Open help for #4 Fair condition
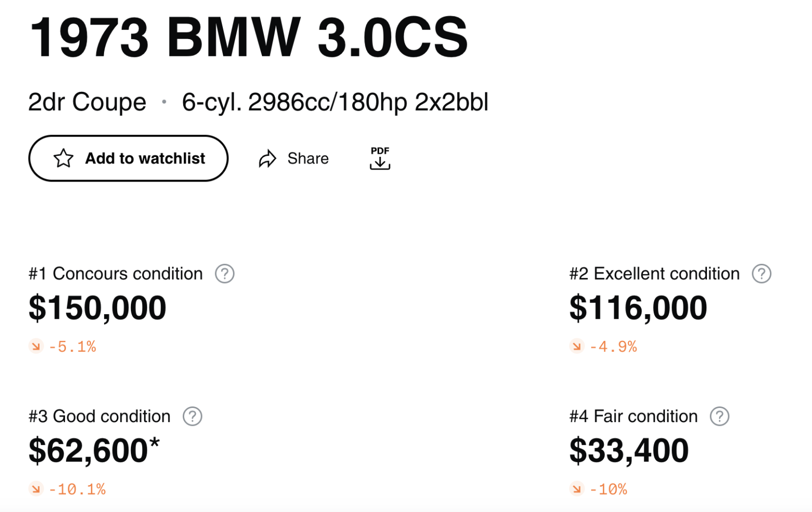The height and width of the screenshot is (512, 812). 719,416
